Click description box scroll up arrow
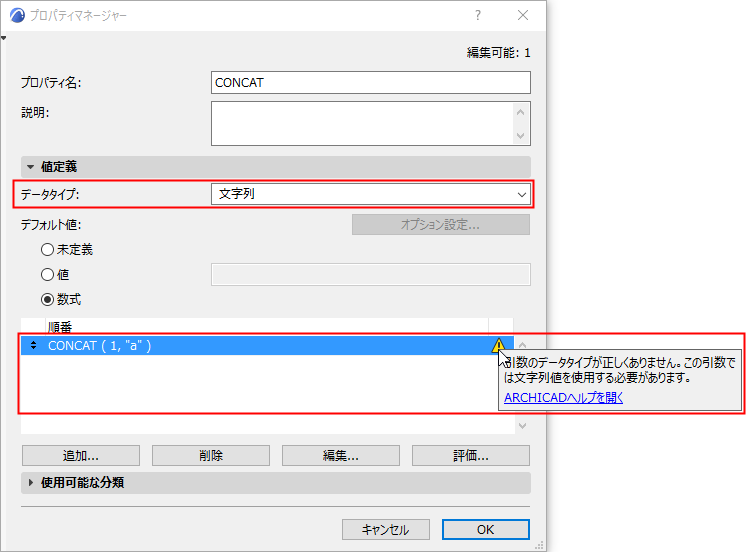746x552 pixels. [x=520, y=112]
